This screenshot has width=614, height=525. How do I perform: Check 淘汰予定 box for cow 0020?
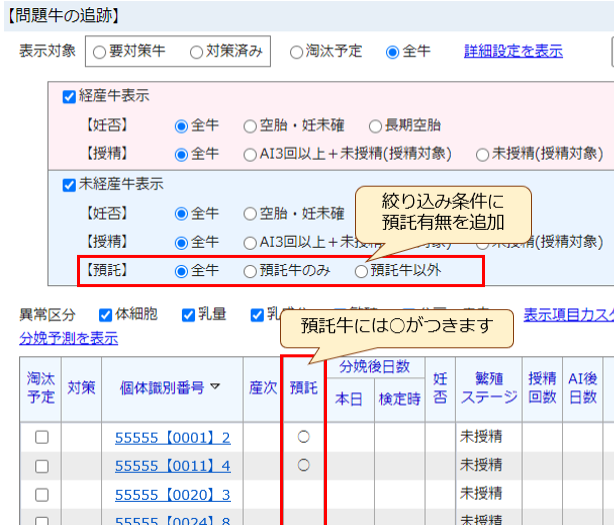[x=42, y=495]
